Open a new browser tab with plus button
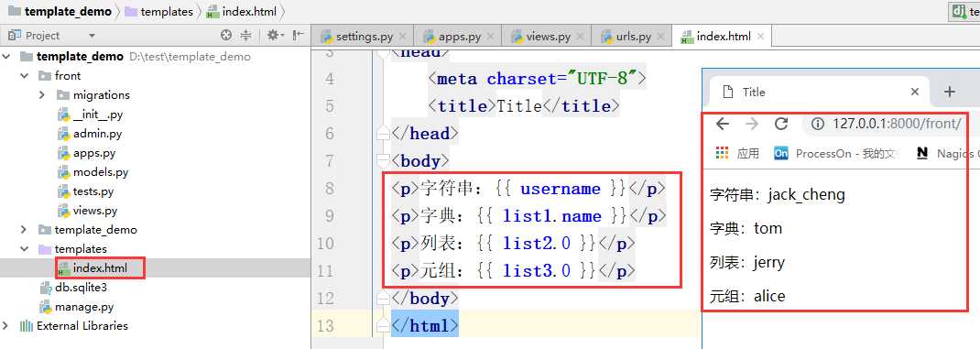Screen dimensions: 980x349 (950, 92)
